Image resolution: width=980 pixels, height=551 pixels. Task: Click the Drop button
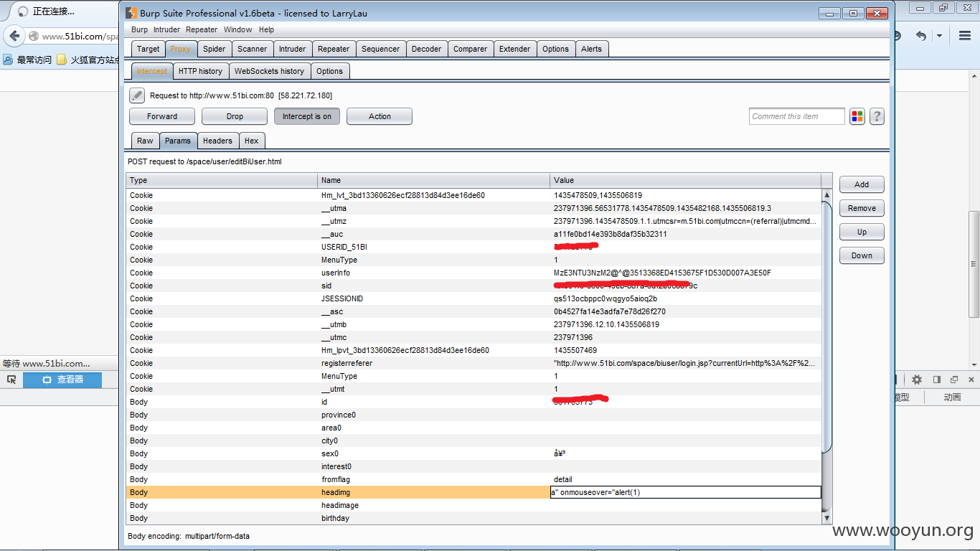click(x=235, y=116)
